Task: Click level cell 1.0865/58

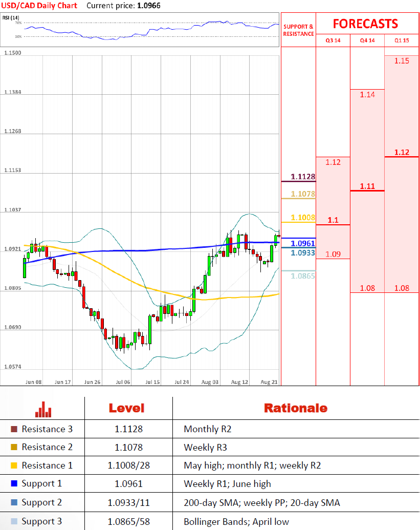Action: pos(128,521)
